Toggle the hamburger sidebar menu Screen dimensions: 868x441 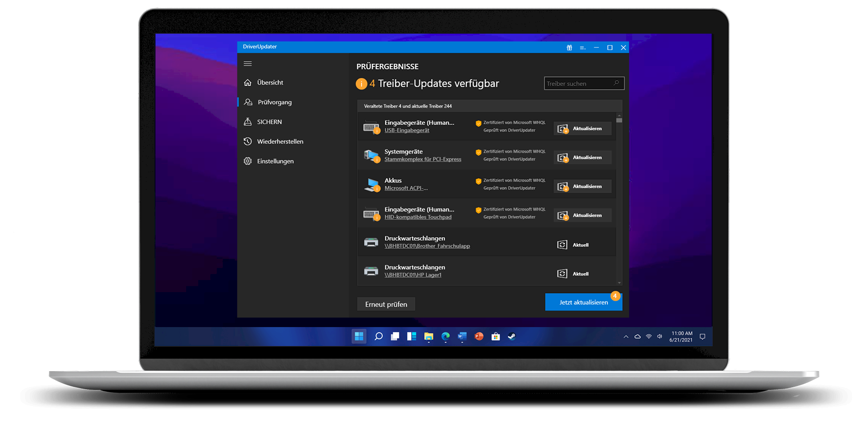click(x=247, y=64)
